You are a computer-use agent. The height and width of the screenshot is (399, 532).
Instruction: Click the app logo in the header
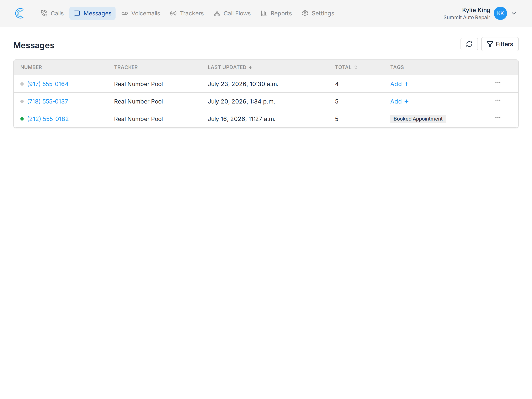20,13
